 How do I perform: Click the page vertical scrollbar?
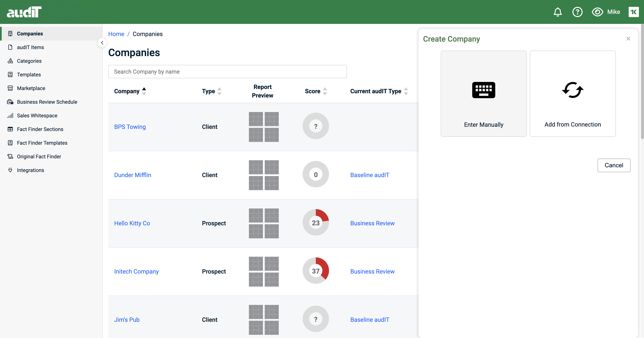pos(642,81)
